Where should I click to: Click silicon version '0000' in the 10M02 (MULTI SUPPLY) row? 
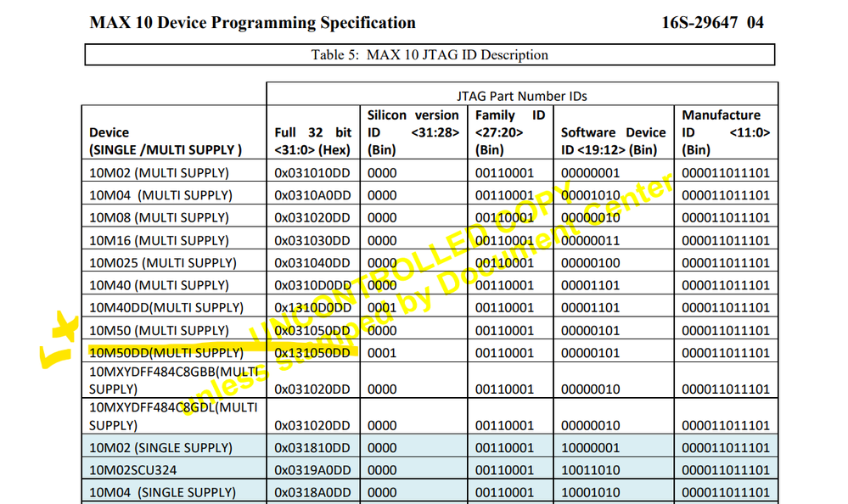pos(382,173)
